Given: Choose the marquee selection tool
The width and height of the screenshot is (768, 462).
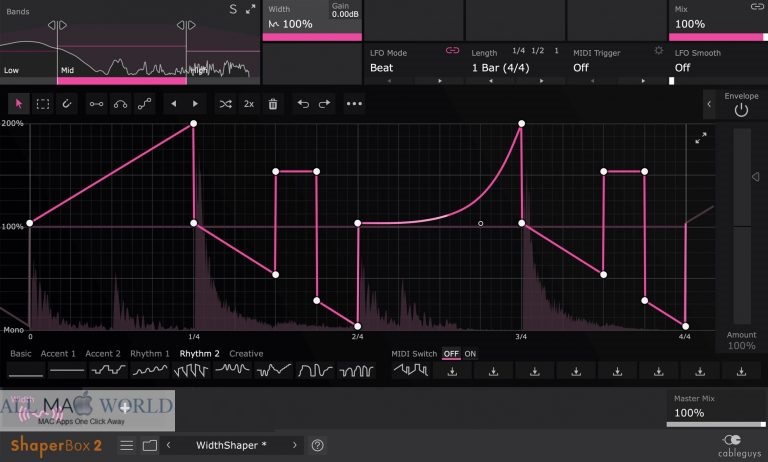Looking at the screenshot, I should coord(43,104).
